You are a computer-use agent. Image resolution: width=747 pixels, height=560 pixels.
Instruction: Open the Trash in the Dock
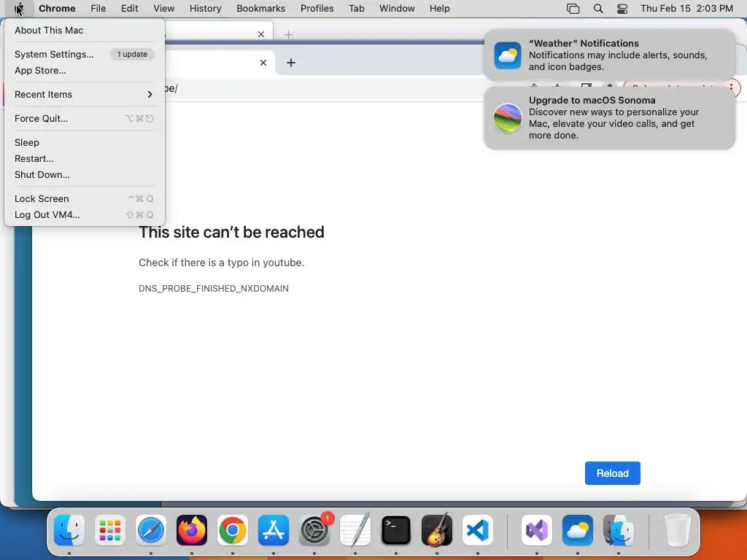[x=677, y=530]
